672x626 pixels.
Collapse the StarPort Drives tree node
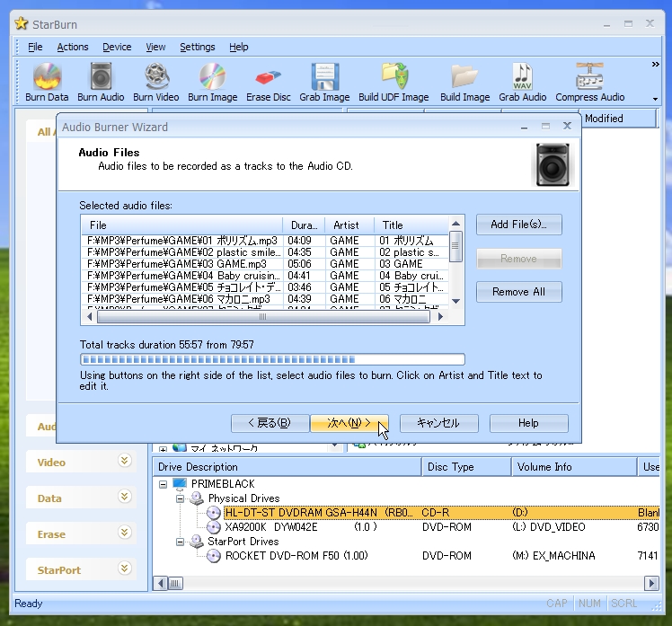coord(180,542)
